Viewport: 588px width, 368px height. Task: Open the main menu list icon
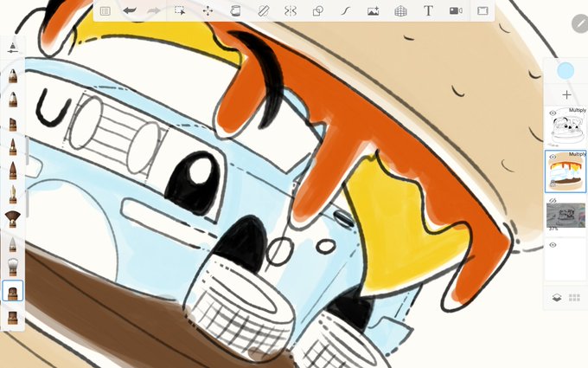(105, 11)
